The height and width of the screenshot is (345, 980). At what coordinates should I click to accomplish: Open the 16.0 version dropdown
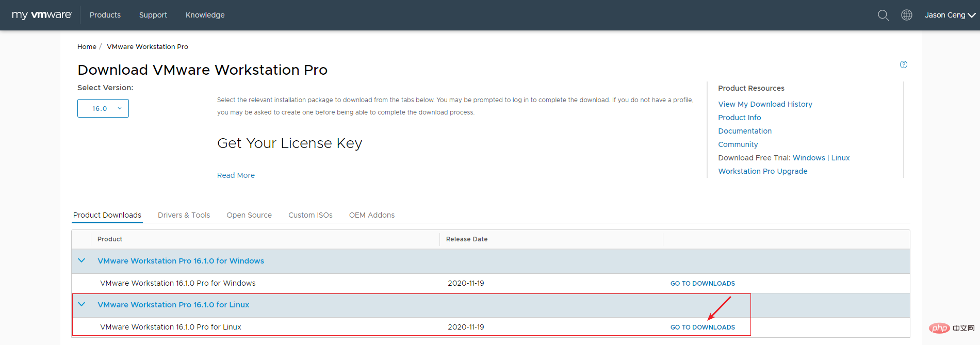coord(103,108)
